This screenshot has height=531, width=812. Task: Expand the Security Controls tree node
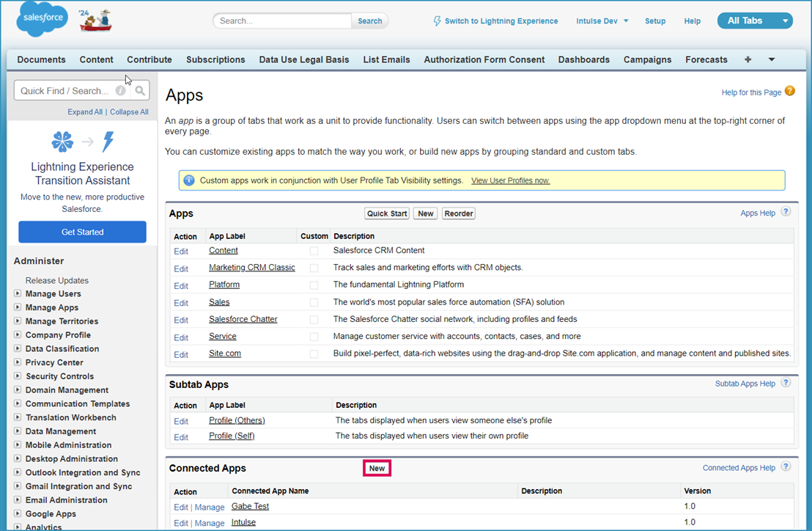click(x=18, y=376)
